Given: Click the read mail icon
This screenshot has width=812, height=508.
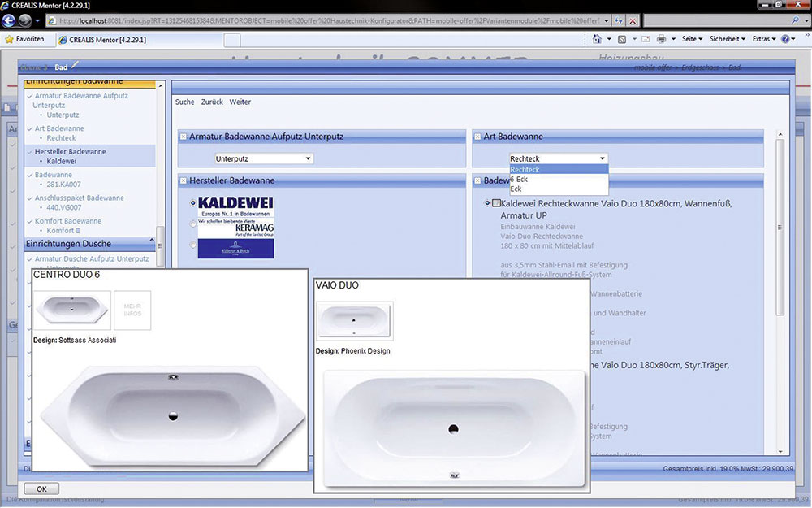Looking at the screenshot, I should (646, 39).
